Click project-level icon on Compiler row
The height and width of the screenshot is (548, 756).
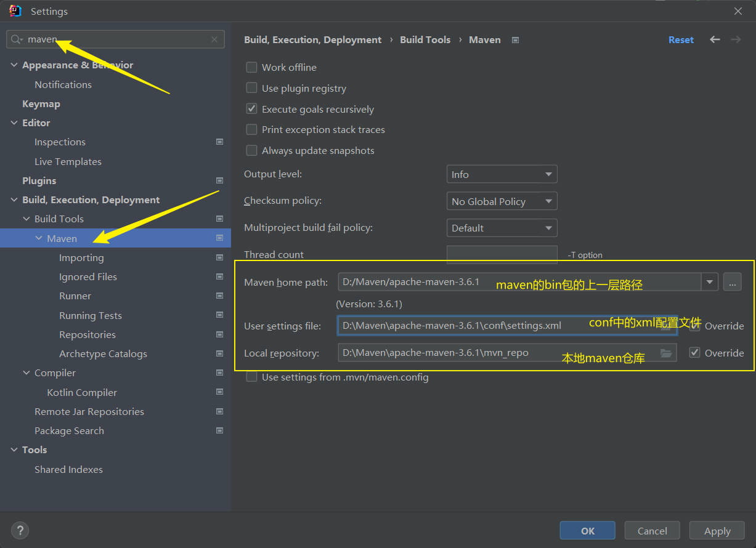[x=219, y=373]
